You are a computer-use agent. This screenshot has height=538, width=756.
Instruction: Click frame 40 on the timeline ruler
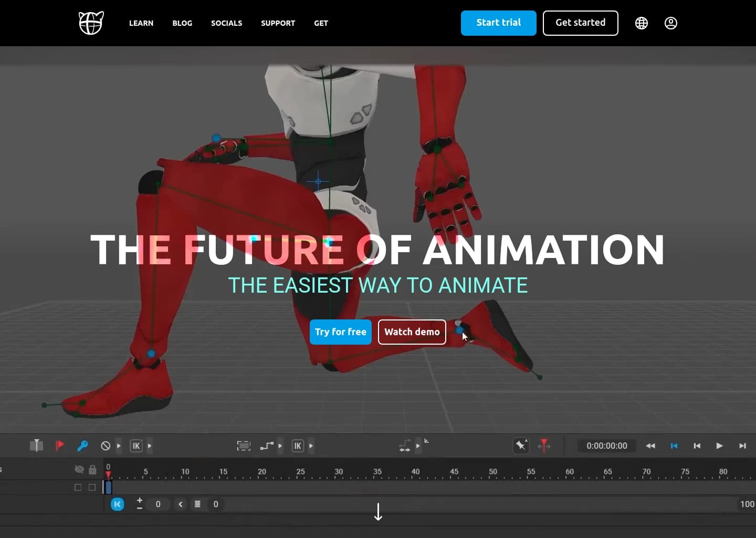coord(416,471)
